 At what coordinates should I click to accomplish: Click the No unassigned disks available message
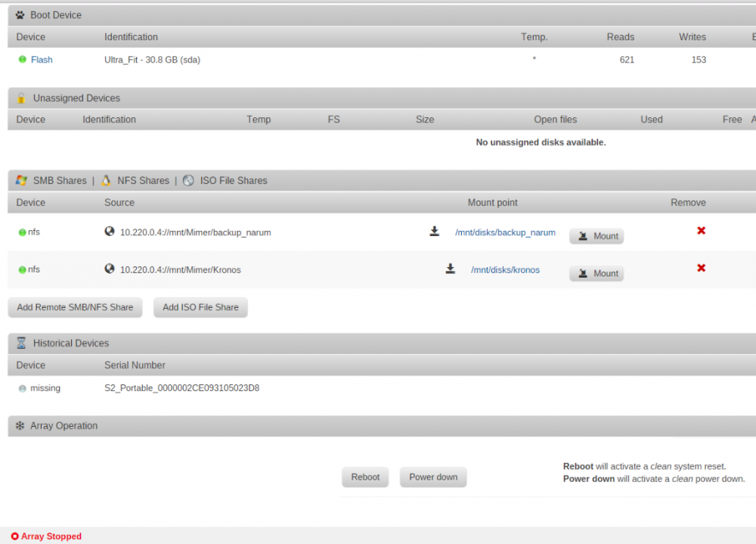tap(541, 142)
